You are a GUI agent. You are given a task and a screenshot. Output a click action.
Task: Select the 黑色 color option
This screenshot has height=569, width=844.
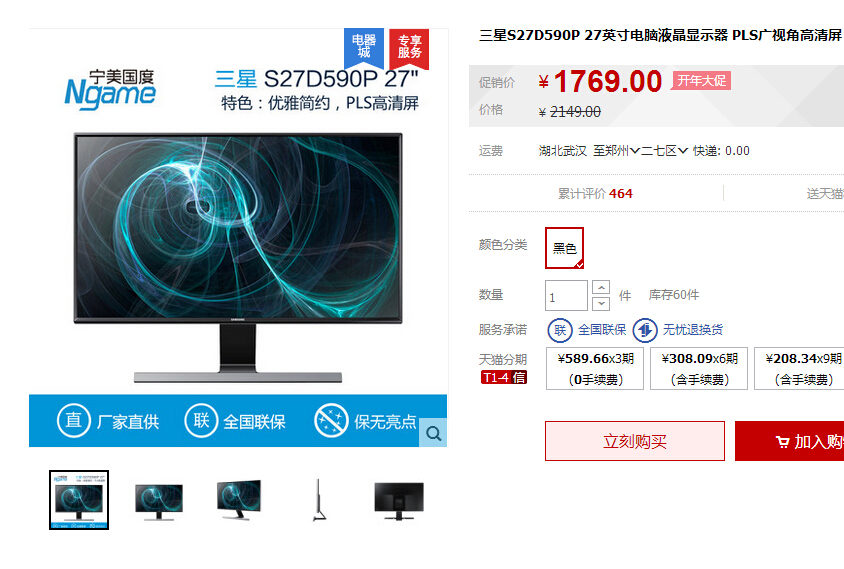point(564,248)
